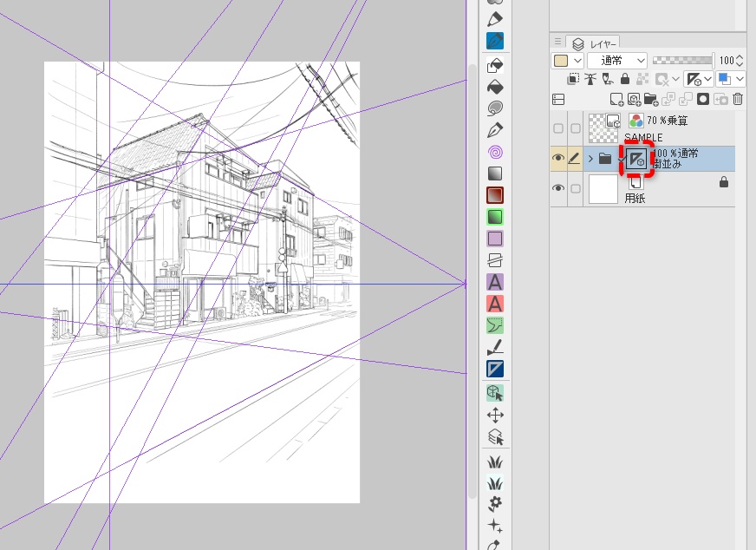
Task: Pick the straight line pen tool
Action: (495, 347)
